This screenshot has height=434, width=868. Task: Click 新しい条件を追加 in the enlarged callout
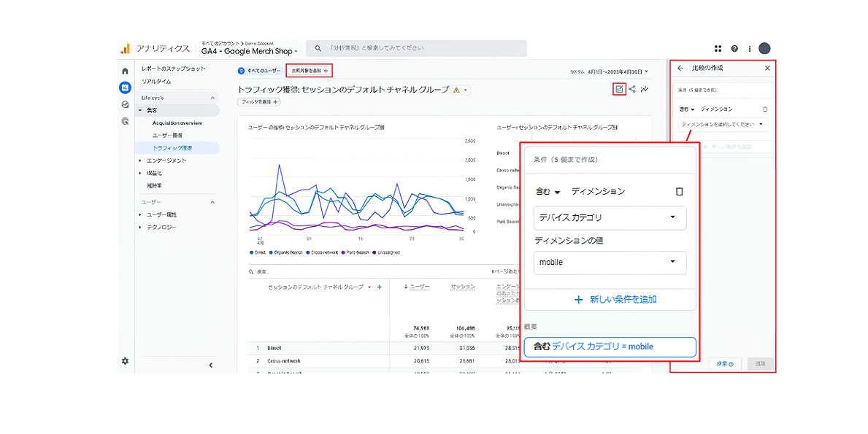click(x=615, y=300)
